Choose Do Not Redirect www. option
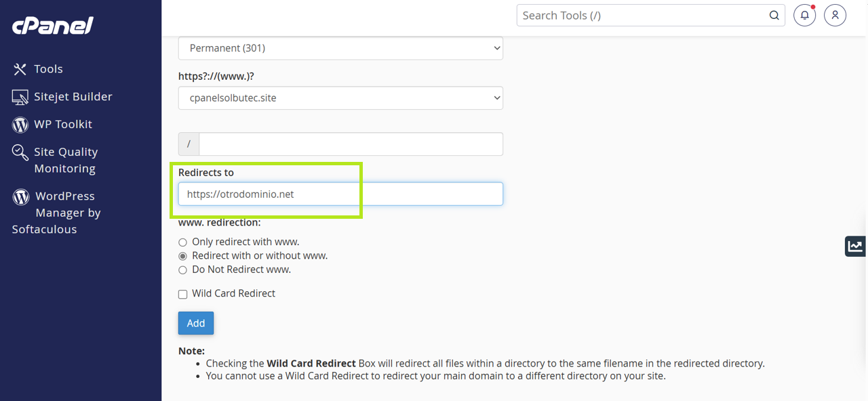The height and width of the screenshot is (401, 868). point(182,270)
